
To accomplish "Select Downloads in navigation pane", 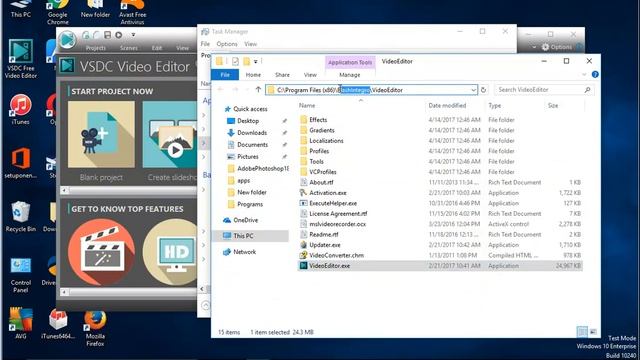I will tap(252, 133).
